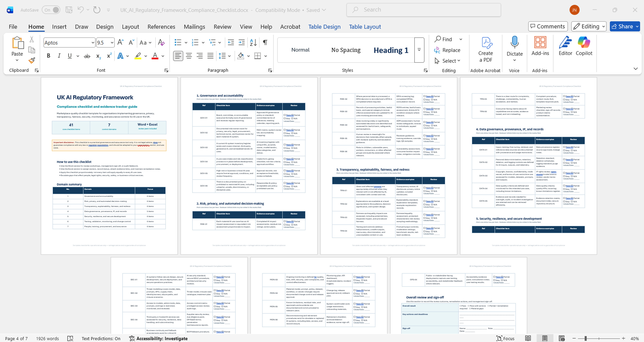Viewport: 644px width, 342px height.
Task: Justify the paragraph text
Action: (x=210, y=56)
